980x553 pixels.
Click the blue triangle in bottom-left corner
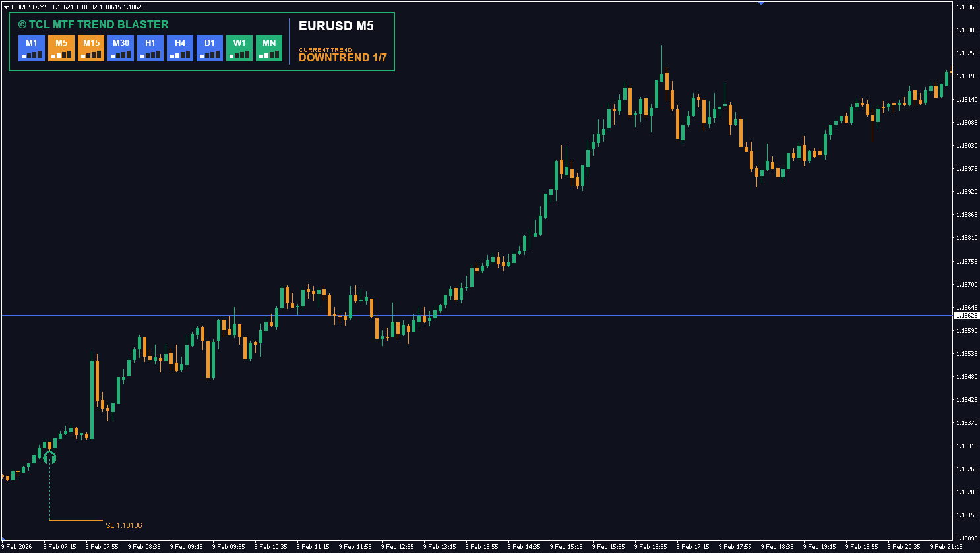3,539
